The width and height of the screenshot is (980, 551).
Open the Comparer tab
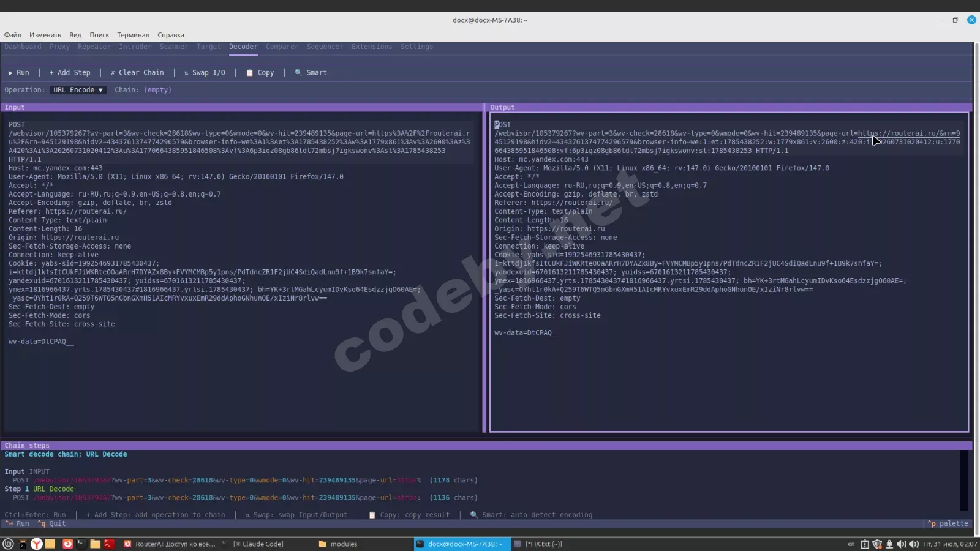(x=282, y=47)
